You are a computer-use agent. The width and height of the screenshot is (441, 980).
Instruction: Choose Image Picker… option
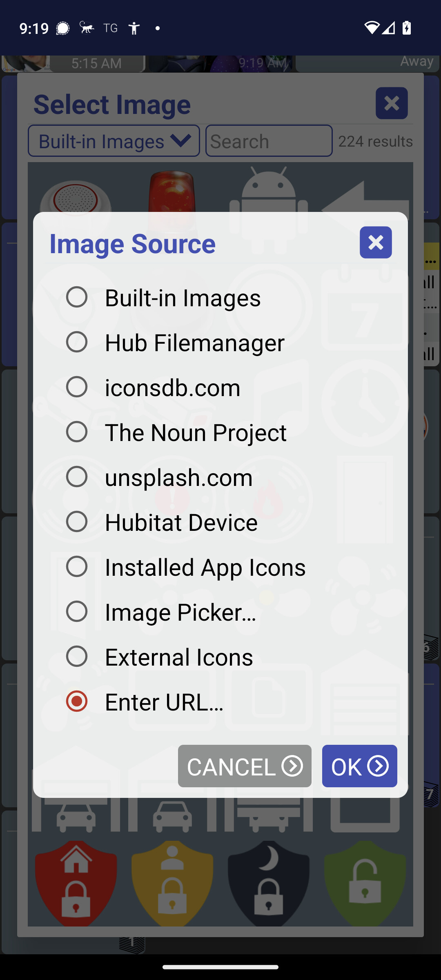[x=77, y=611]
